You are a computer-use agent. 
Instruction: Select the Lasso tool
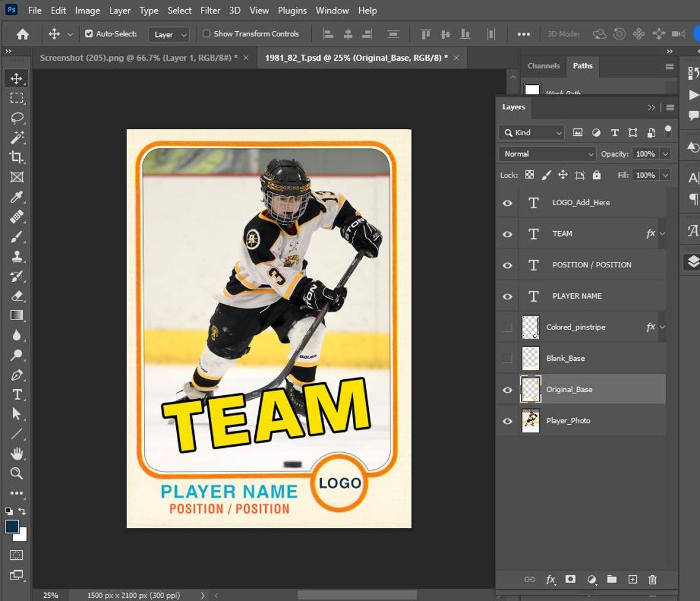(17, 118)
